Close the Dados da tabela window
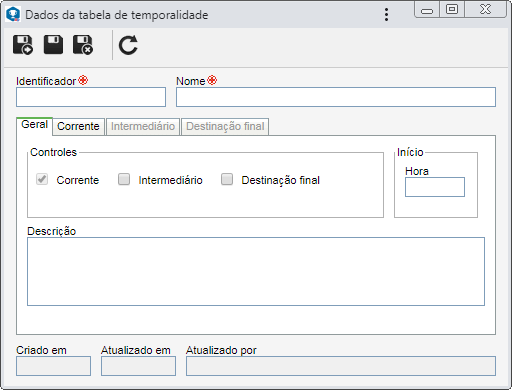Screen dimensions: 512x390 (x=485, y=9)
